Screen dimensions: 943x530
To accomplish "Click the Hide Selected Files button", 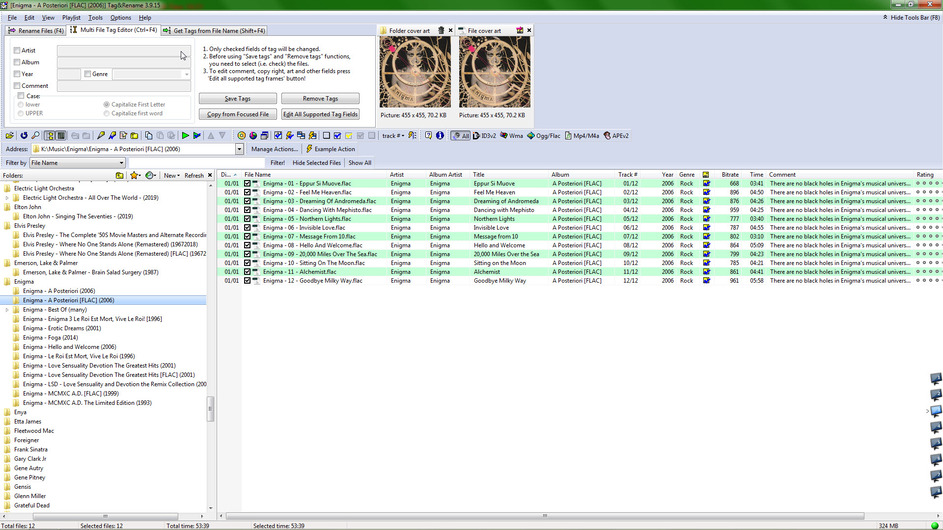I will point(316,163).
